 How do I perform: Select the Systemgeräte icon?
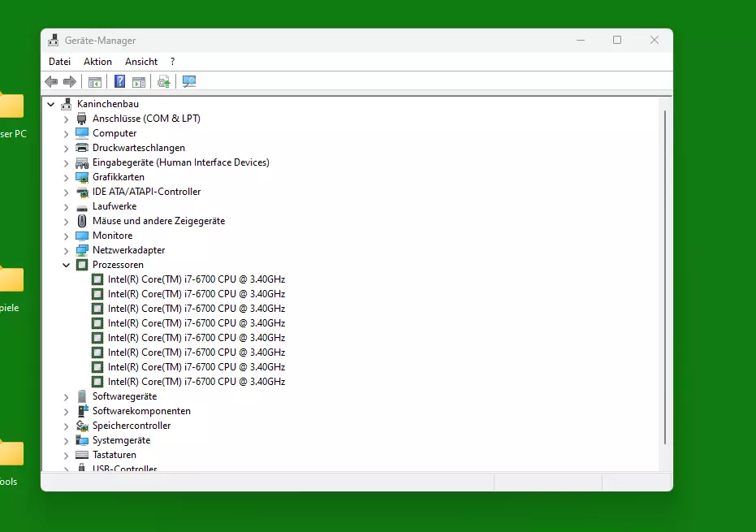point(82,440)
